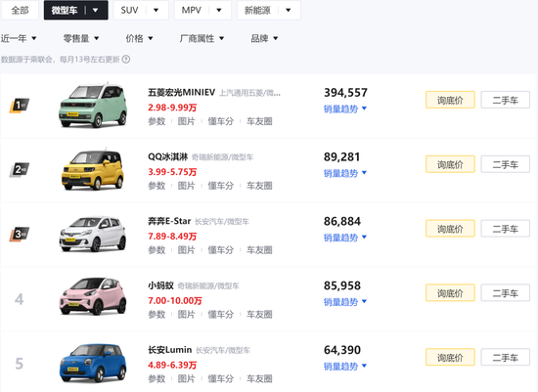The image size is (538, 392).
Task: Click 二手车 for 长安Lumin
Action: tap(506, 358)
